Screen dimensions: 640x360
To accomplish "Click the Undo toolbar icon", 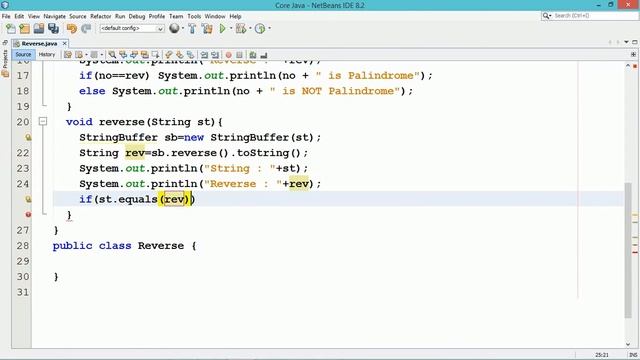I will click(72, 29).
